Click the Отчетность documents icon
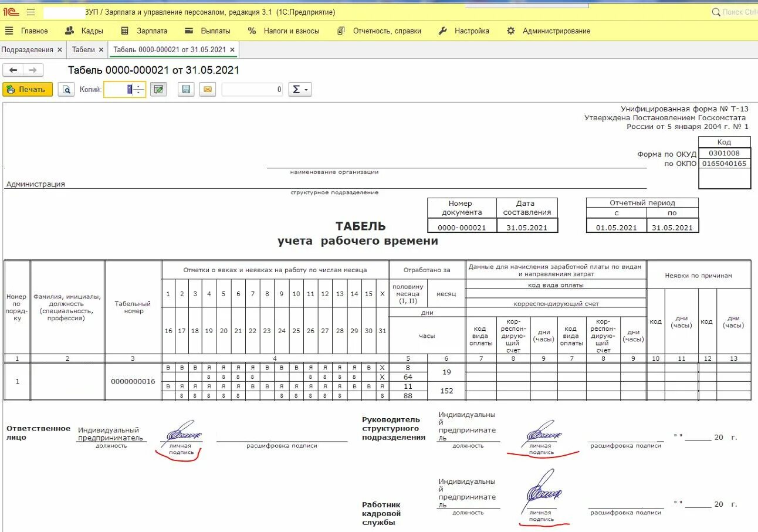 (x=341, y=31)
